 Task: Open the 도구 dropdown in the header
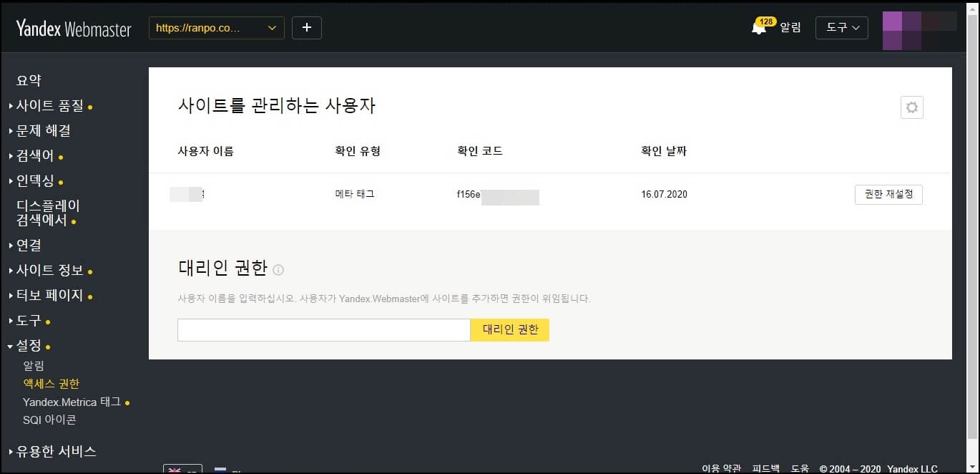tap(842, 28)
